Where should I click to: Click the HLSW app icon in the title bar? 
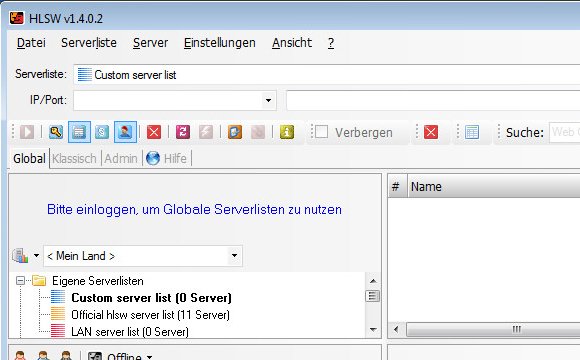pos(17,17)
